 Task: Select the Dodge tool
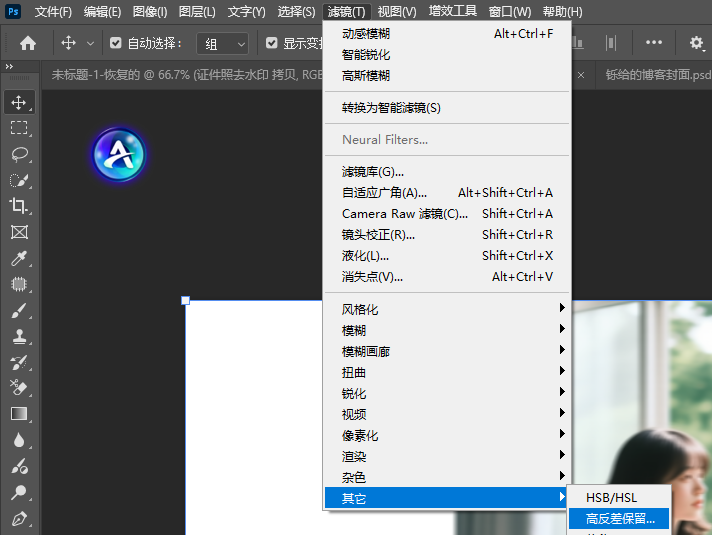pos(19,492)
